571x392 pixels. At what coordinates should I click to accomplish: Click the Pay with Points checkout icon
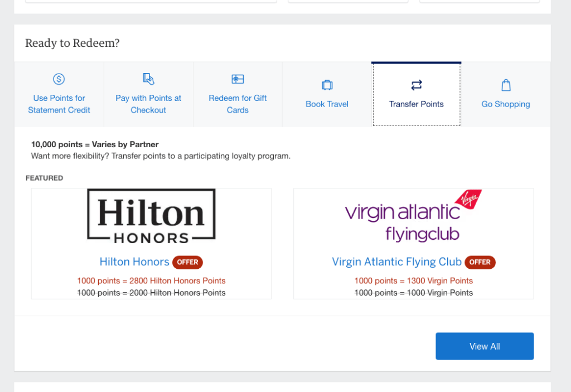tap(148, 79)
